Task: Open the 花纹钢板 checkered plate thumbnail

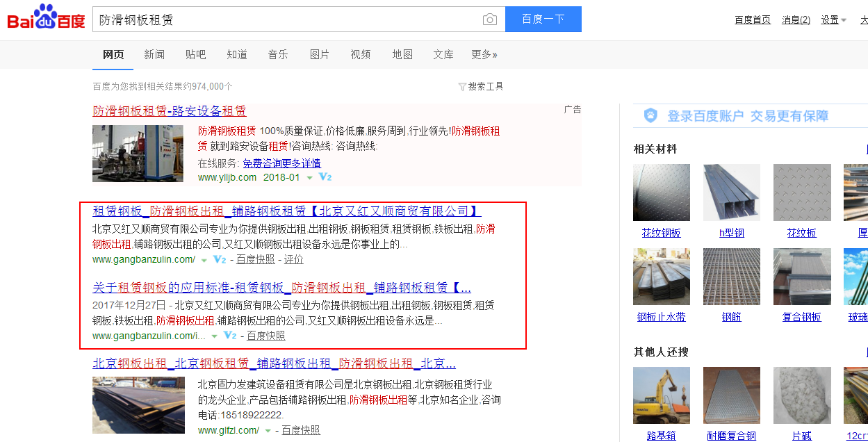Action: click(x=661, y=193)
